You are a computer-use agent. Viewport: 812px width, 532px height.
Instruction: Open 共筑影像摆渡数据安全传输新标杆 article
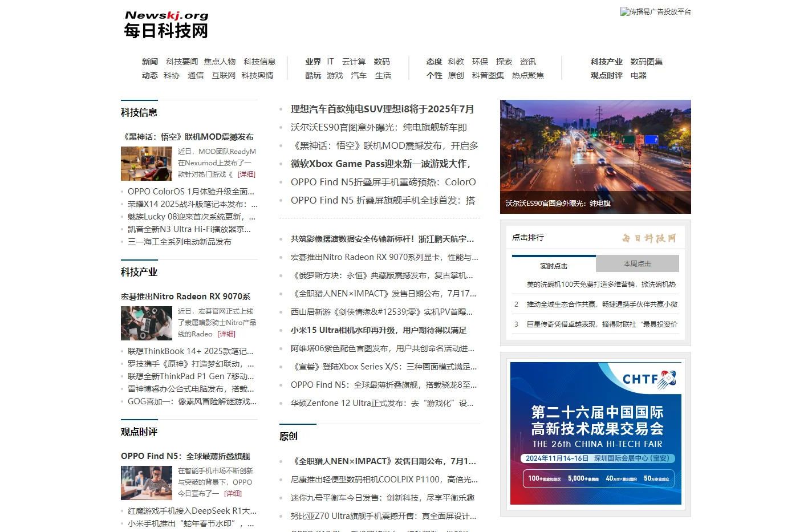point(382,239)
